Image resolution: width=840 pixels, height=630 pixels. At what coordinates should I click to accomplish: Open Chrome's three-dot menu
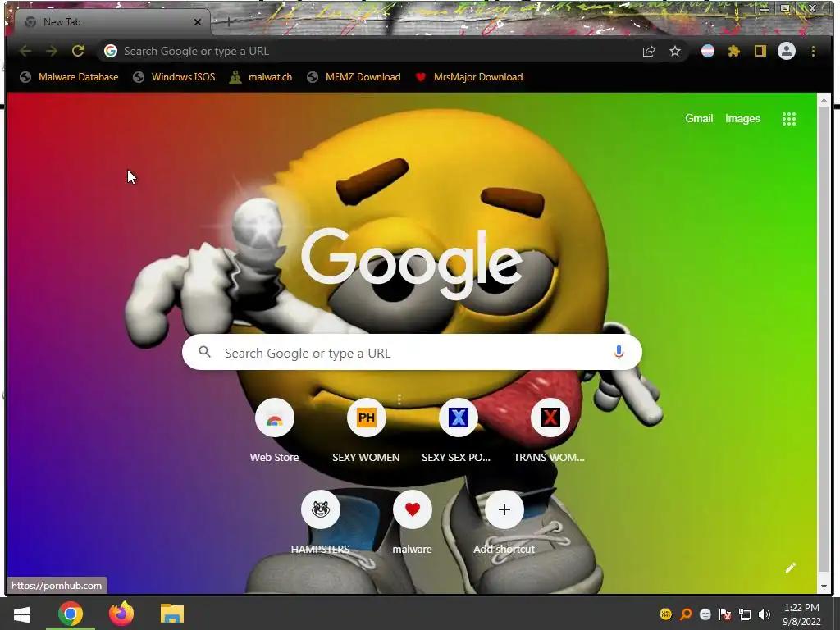click(x=813, y=51)
